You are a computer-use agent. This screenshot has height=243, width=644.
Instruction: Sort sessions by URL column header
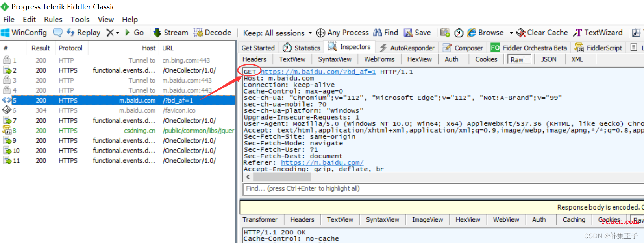tap(197, 48)
